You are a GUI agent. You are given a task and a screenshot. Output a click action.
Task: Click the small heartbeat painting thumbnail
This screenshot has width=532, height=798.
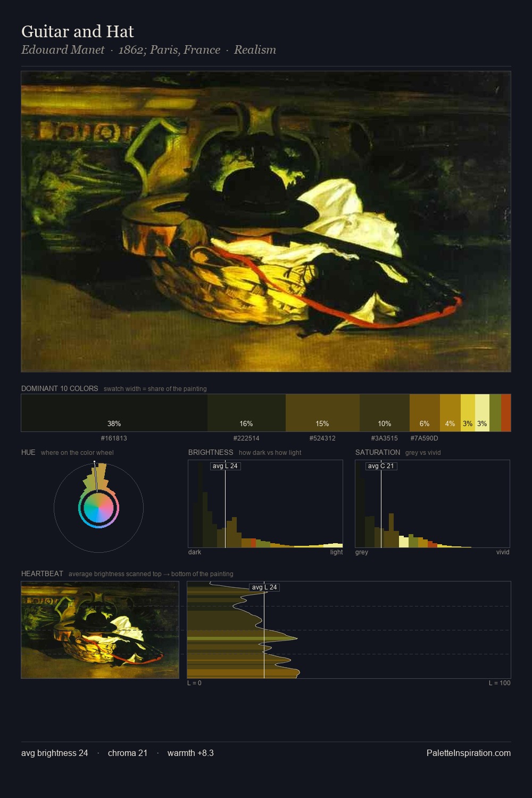click(100, 630)
